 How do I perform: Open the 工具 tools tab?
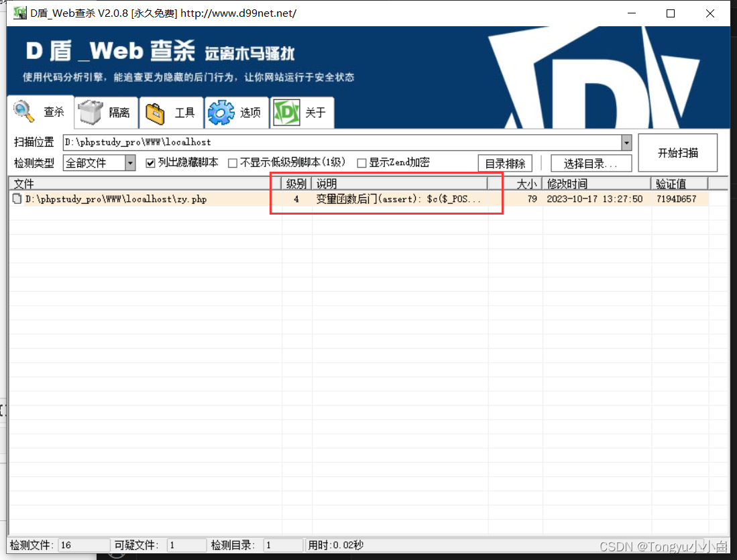171,113
